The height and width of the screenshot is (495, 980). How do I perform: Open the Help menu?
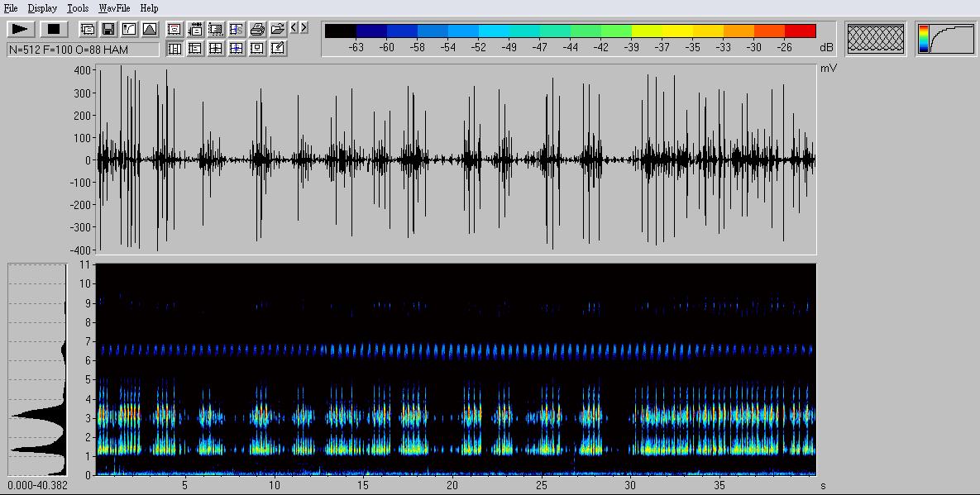[x=149, y=8]
